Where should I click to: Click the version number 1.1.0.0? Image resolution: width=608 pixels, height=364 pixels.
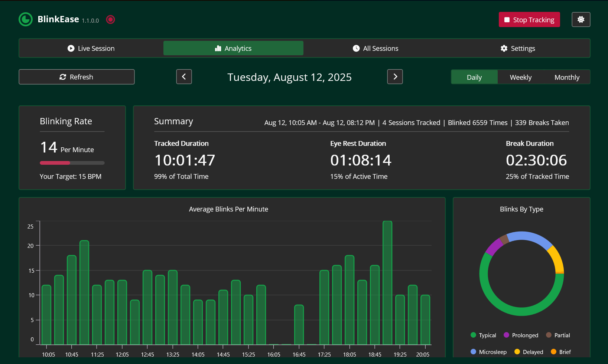(x=90, y=21)
